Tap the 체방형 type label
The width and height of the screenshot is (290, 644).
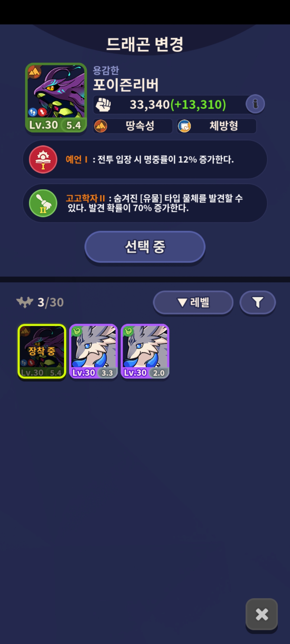pyautogui.click(x=224, y=126)
